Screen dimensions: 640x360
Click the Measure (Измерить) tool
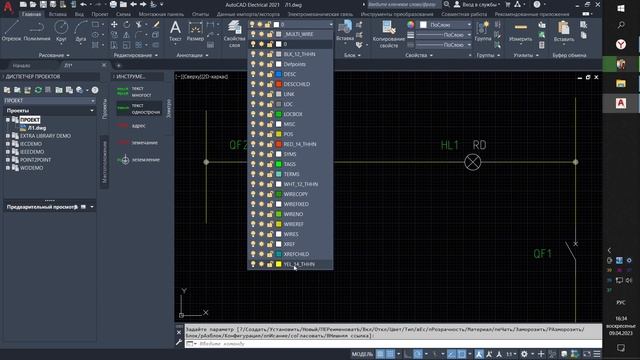[520, 31]
